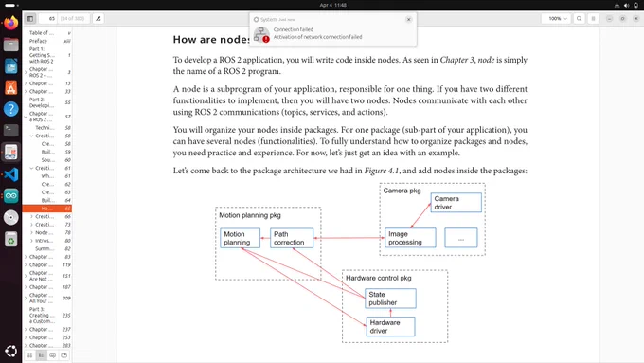This screenshot has height=363, width=644.
Task: Expand the Chapter entry on page 3
Action: coord(26,72)
